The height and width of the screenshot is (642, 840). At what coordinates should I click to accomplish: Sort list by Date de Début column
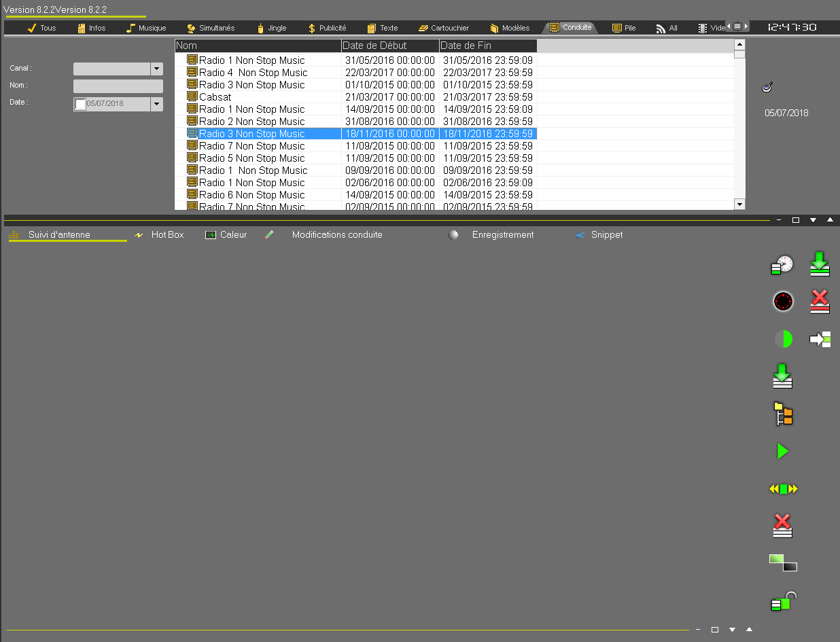[390, 46]
